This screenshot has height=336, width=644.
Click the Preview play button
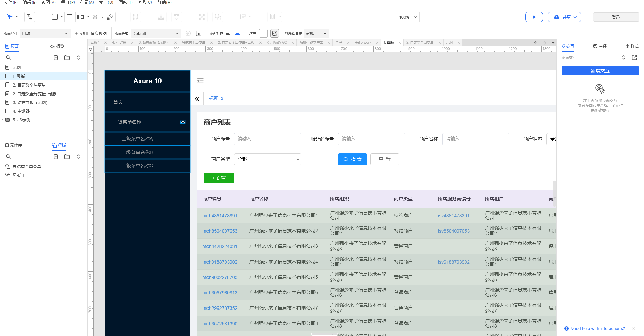coord(534,17)
